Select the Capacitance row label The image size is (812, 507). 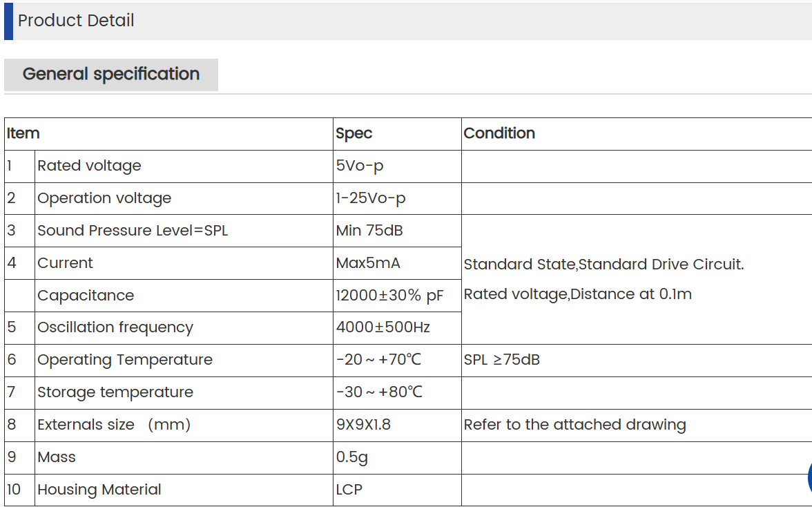pos(86,296)
